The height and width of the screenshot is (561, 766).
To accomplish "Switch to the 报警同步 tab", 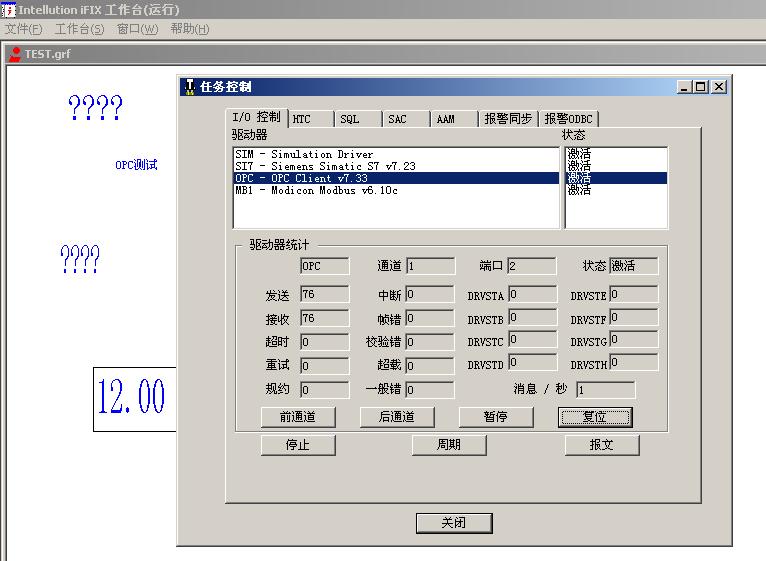I will 508,119.
